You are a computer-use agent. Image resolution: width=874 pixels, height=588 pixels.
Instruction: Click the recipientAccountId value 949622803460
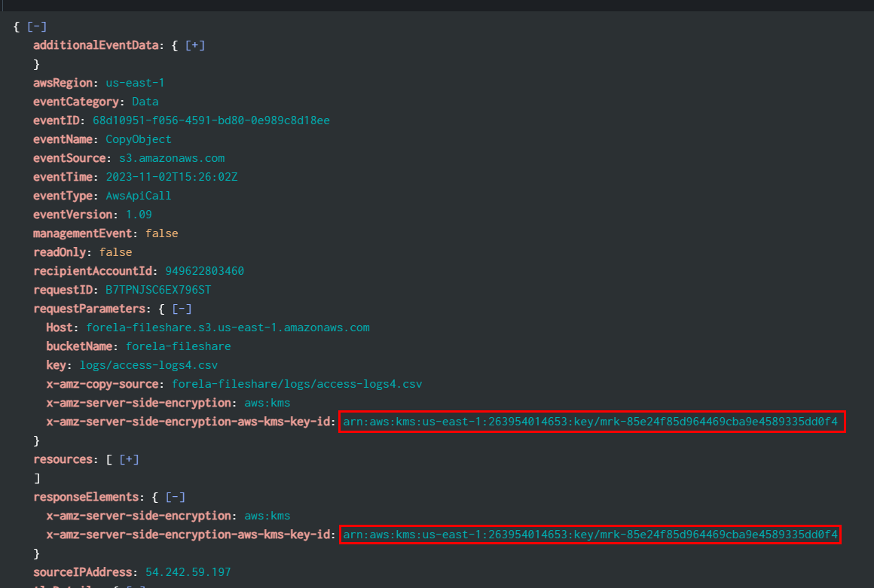coord(204,271)
